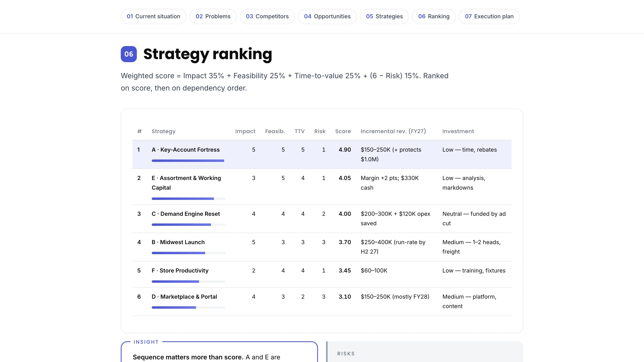The height and width of the screenshot is (362, 644).
Task: Open the 01 Current situation tab
Action: 154,16
